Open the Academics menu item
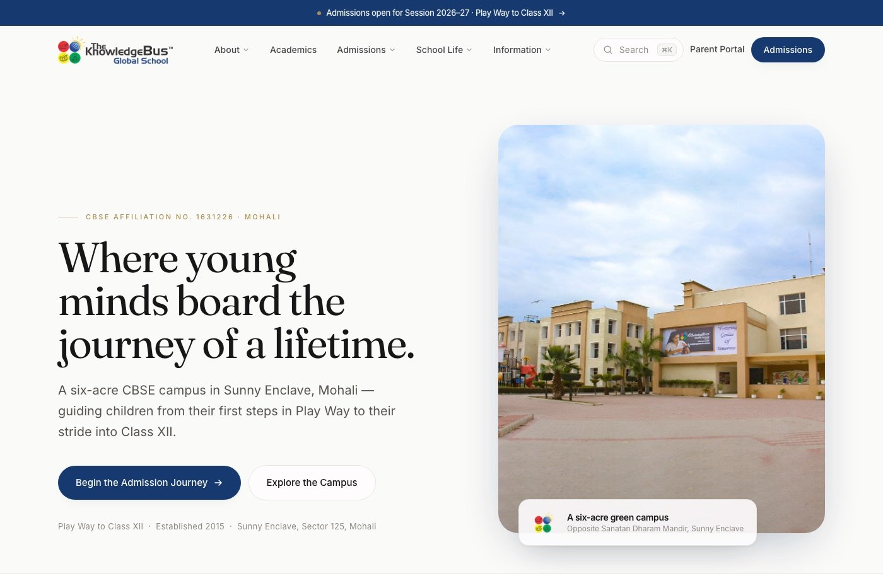 [293, 50]
